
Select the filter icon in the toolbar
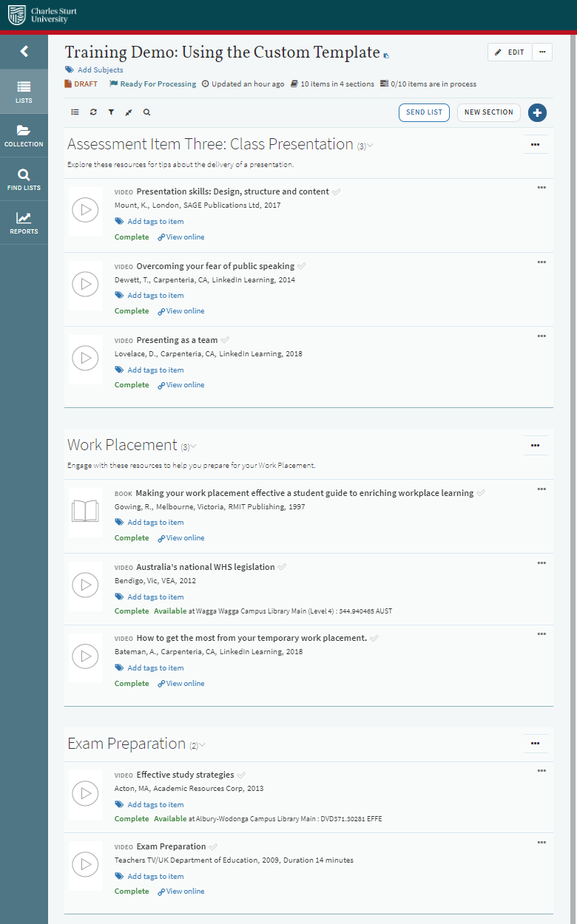point(111,112)
